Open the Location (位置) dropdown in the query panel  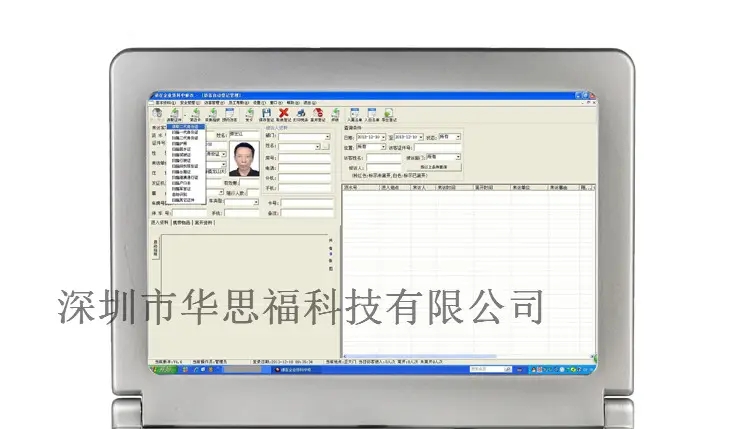coord(383,147)
